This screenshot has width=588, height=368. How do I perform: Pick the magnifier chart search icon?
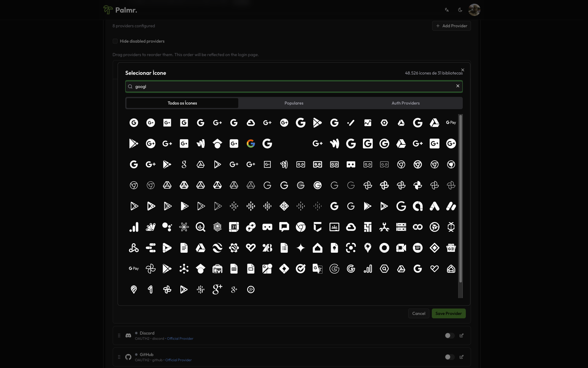tap(201, 227)
